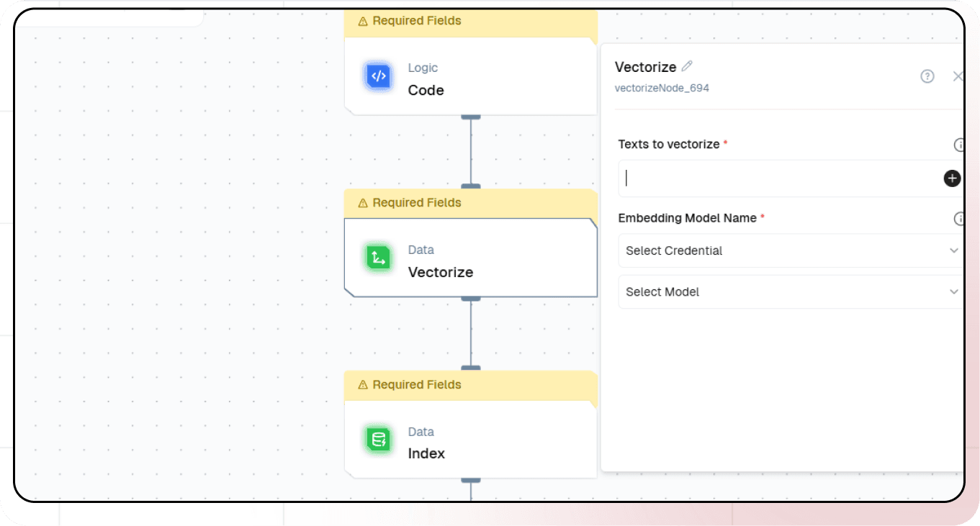Click info icon beside Texts to vectorize
This screenshot has height=526, width=980.
pos(958,145)
